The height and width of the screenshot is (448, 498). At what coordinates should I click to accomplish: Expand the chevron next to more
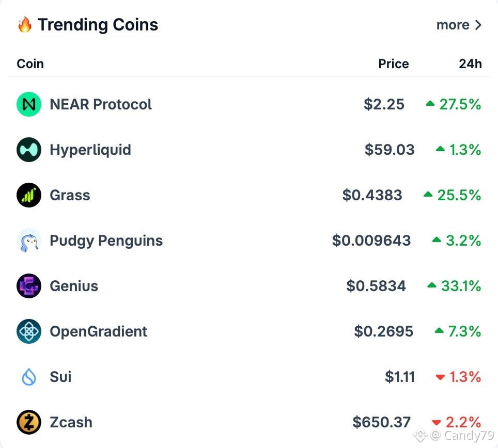point(478,25)
